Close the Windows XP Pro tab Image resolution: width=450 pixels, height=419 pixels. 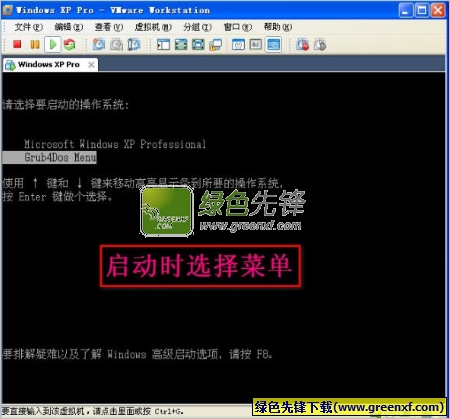point(91,65)
